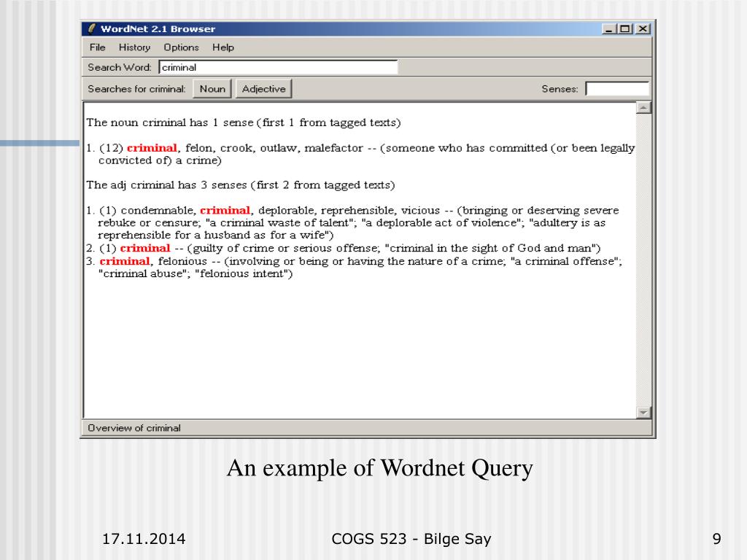Click the slide caption 'An example of Wordnet Query'

[x=379, y=468]
